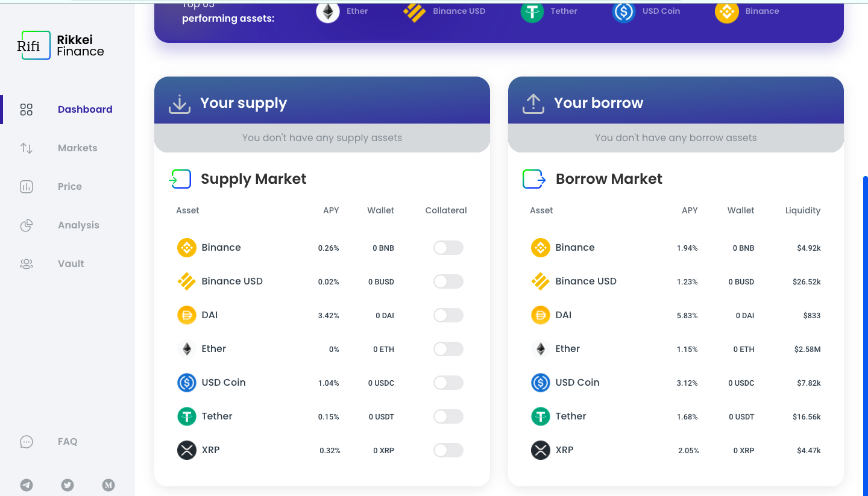Click the $26.52k liquidity value

(807, 282)
